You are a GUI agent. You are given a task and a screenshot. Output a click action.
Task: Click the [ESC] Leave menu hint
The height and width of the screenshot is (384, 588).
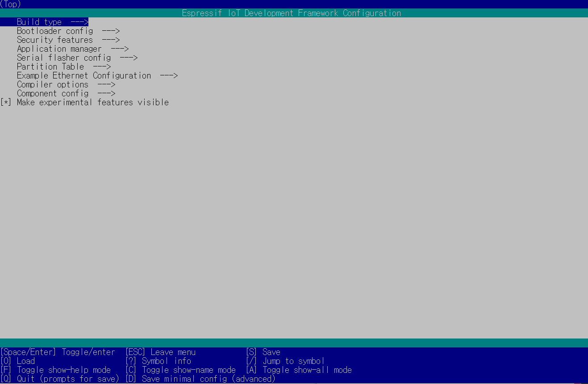[x=160, y=352]
